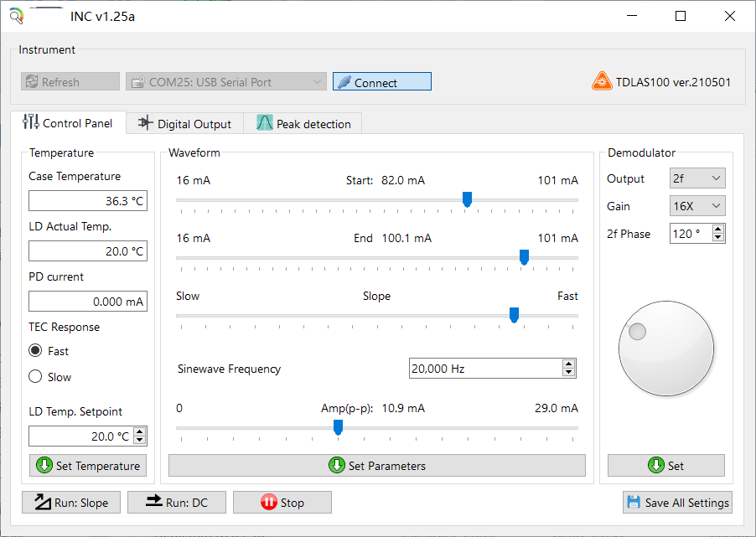Start Run: Slope ramp mode
Image resolution: width=756 pixels, height=537 pixels.
pyautogui.click(x=71, y=503)
